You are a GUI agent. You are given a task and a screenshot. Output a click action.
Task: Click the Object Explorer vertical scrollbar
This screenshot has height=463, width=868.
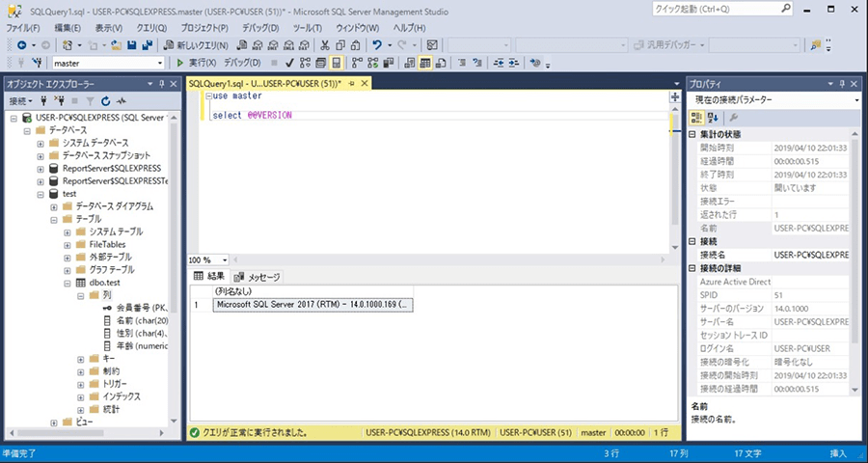[x=175, y=270]
